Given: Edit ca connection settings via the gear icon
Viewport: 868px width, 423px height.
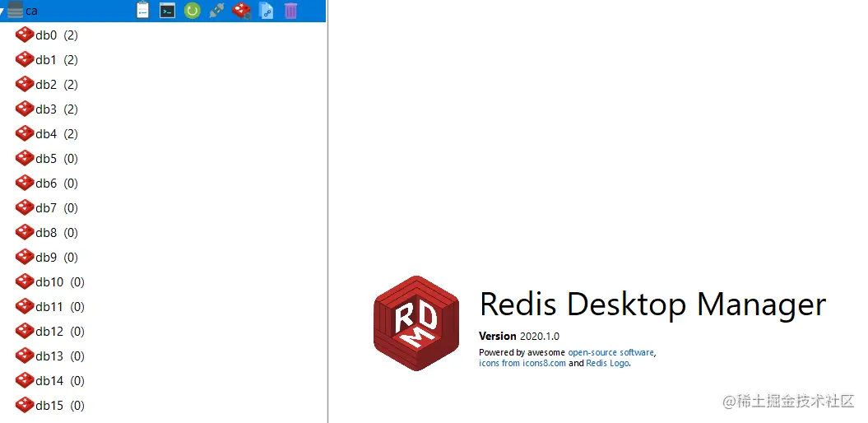Looking at the screenshot, I should tap(241, 10).
